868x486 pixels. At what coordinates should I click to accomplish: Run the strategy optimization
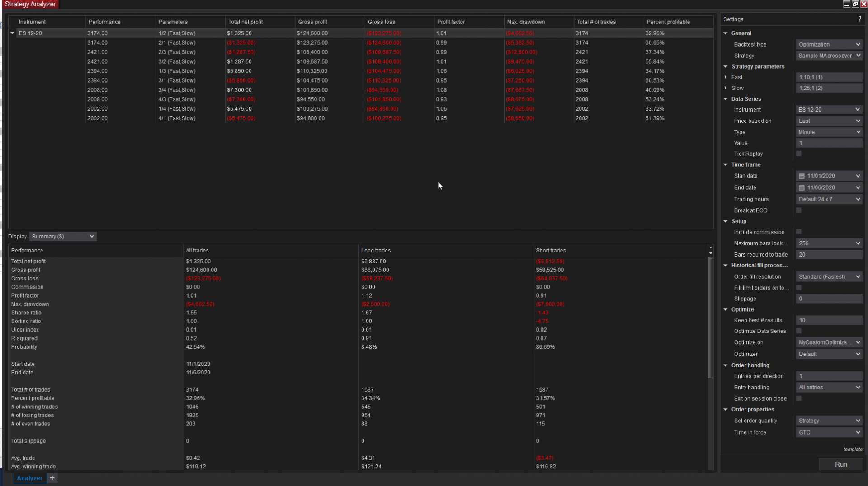tap(841, 464)
